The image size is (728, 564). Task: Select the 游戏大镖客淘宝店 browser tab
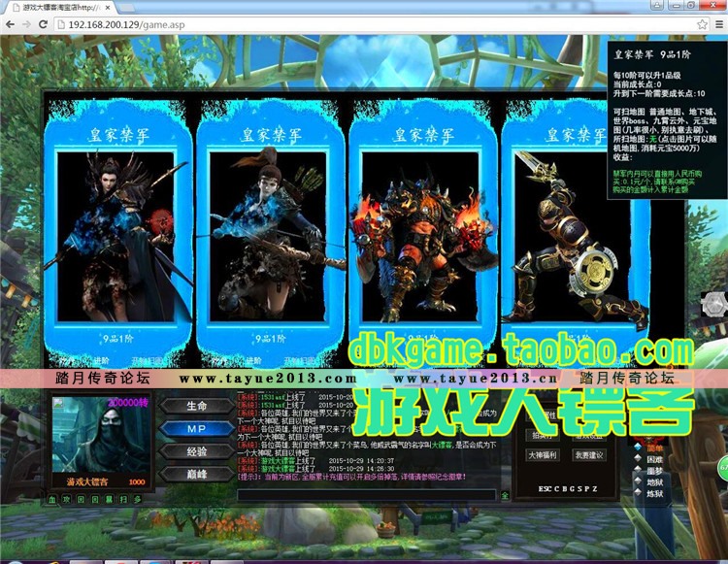click(58, 8)
